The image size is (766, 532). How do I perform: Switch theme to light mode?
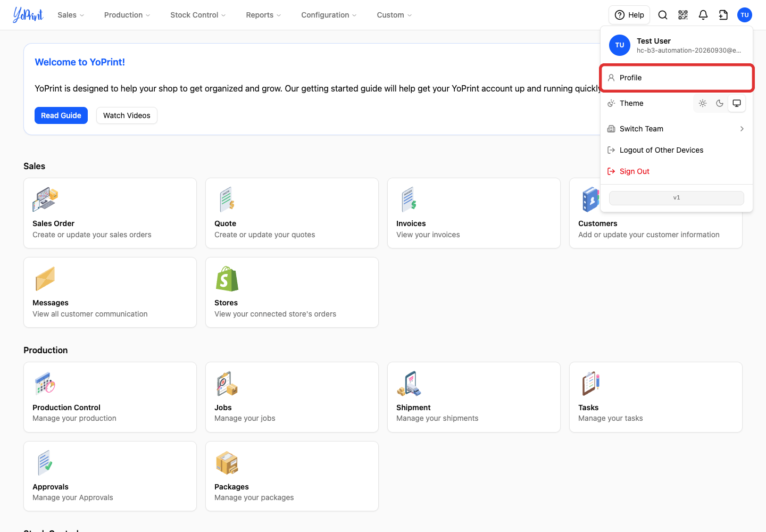(x=703, y=103)
